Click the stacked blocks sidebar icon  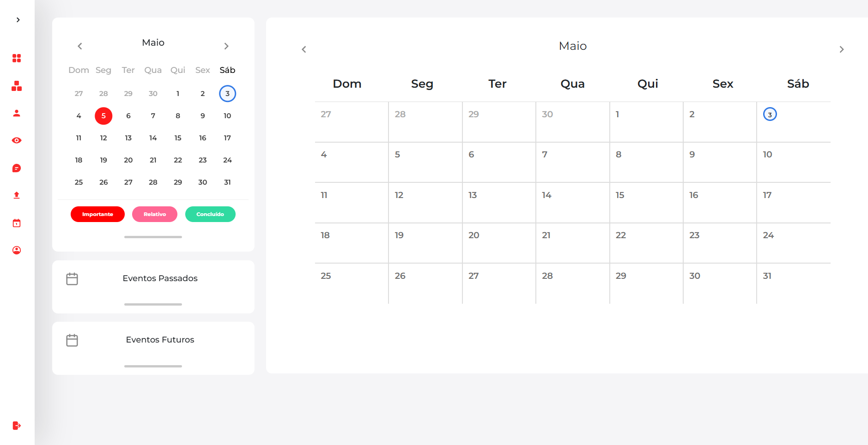point(17,86)
